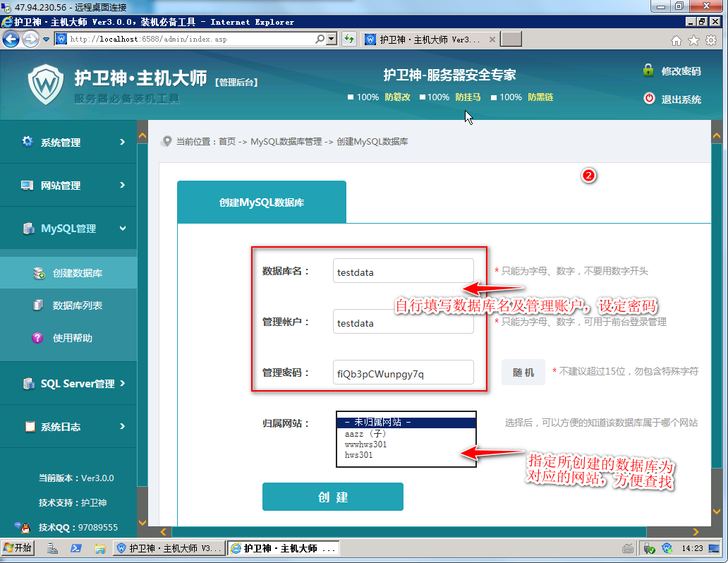Select hws301 in the 归属网站 list

(359, 455)
